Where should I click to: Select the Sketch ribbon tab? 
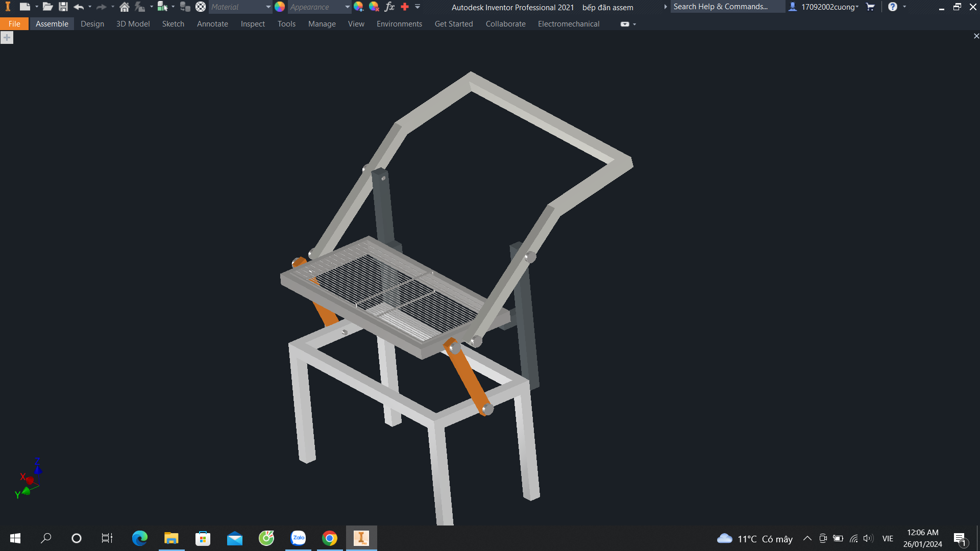click(173, 24)
